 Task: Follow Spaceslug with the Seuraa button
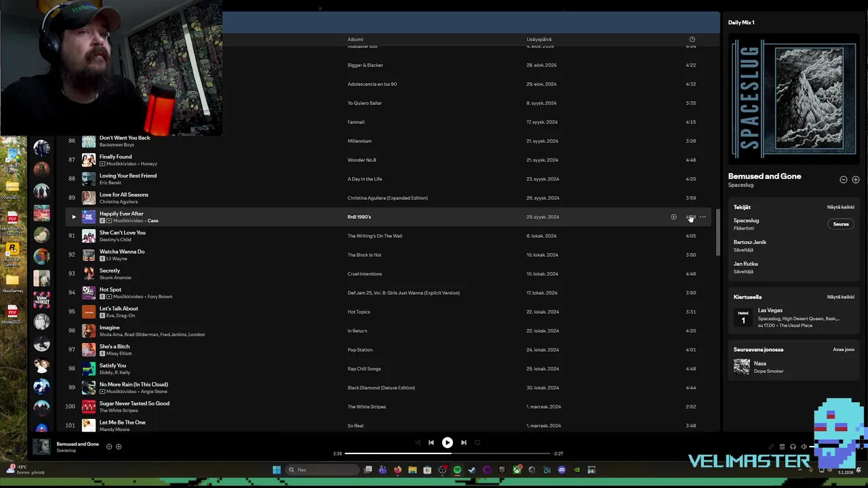(x=841, y=224)
